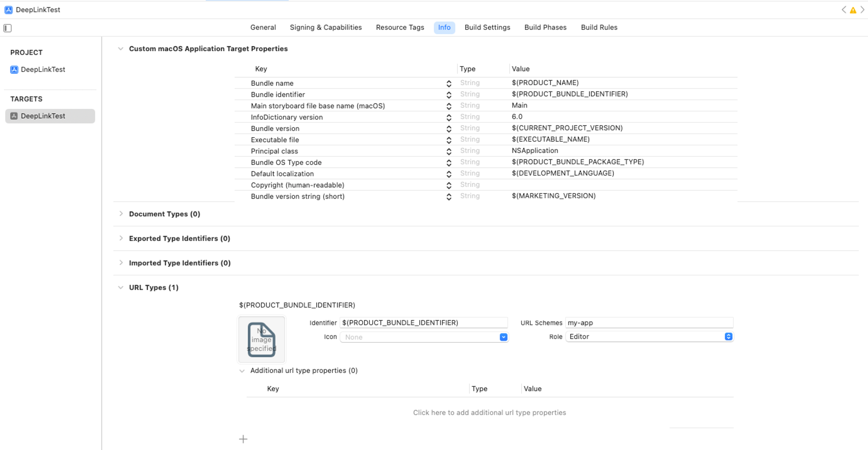868x450 pixels.
Task: Click the DeepLinkTest app icon in title bar
Action: (8, 10)
